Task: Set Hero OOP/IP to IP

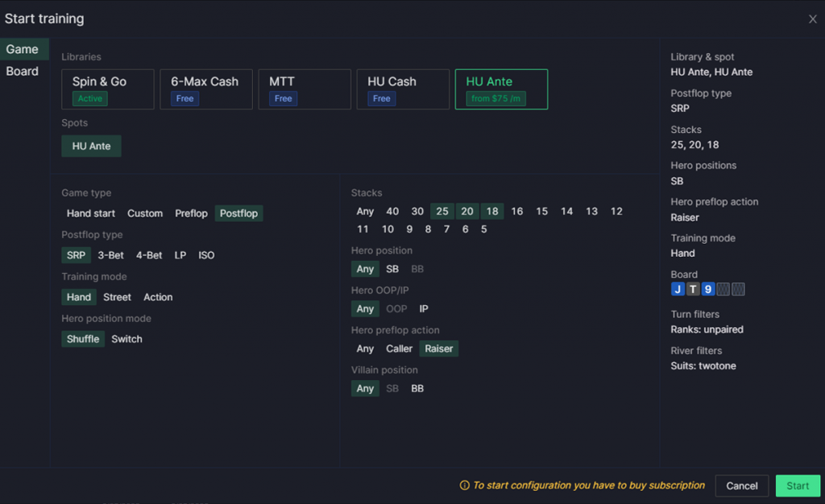Action: pyautogui.click(x=423, y=308)
